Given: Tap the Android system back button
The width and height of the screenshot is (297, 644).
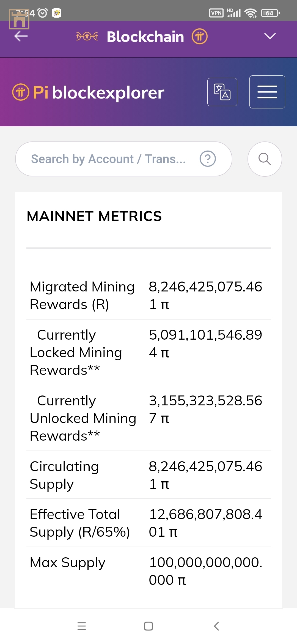Looking at the screenshot, I should point(216,626).
